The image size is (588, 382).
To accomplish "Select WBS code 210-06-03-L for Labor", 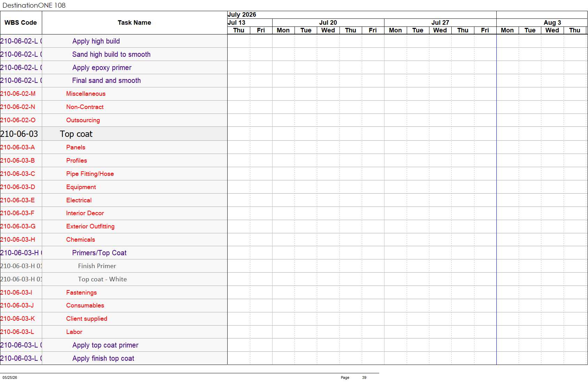I will (17, 332).
